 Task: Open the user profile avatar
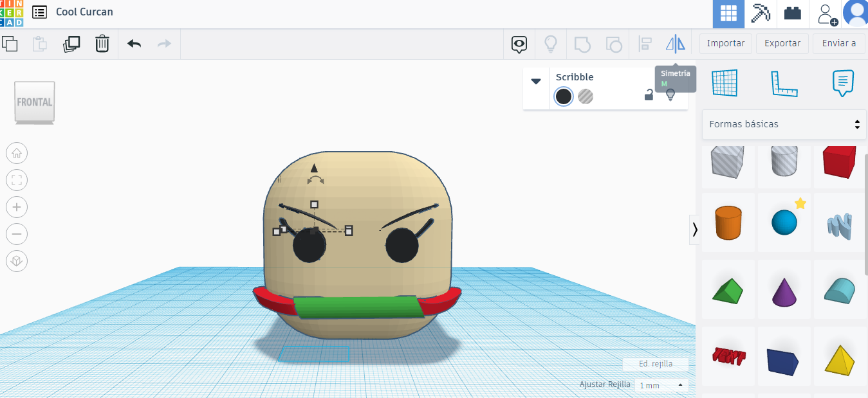coord(856,14)
